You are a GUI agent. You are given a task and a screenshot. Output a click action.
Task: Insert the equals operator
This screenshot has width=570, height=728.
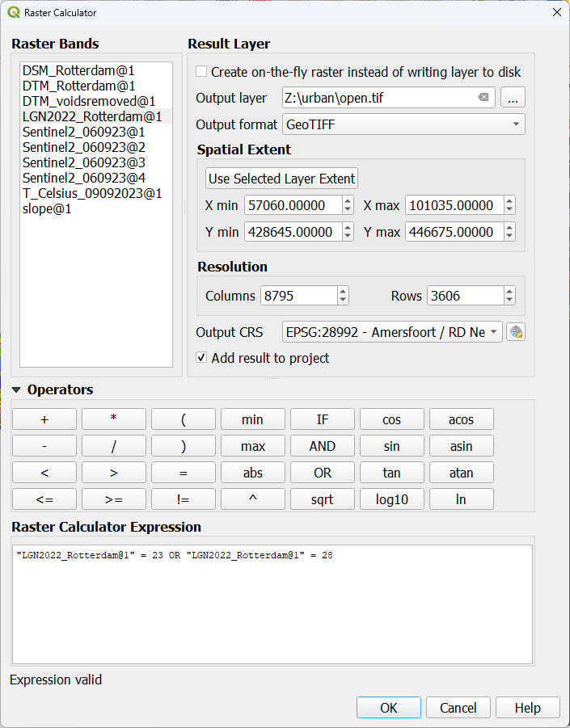(184, 473)
